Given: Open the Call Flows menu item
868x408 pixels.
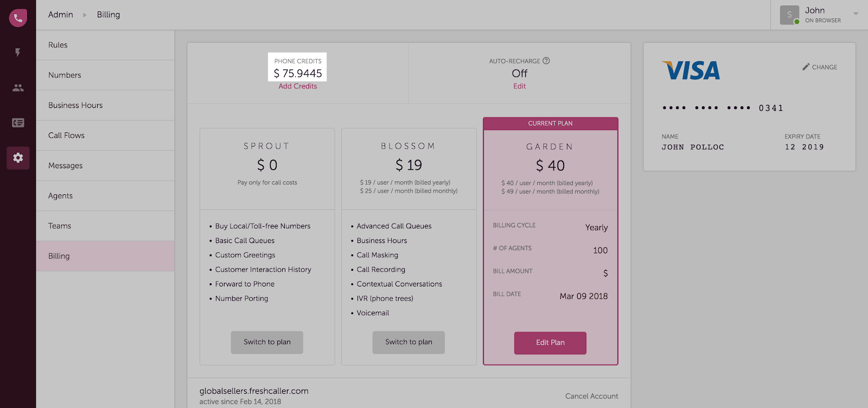Looking at the screenshot, I should click(x=66, y=136).
